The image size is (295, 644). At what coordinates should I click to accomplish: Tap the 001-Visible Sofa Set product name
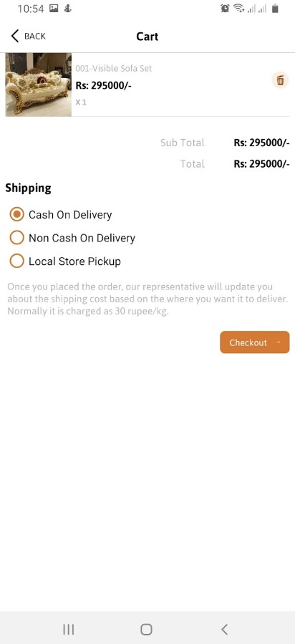click(x=114, y=68)
